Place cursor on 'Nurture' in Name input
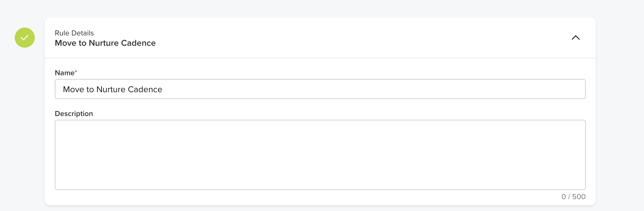Viewport: 644px width, 211px height. (x=111, y=89)
